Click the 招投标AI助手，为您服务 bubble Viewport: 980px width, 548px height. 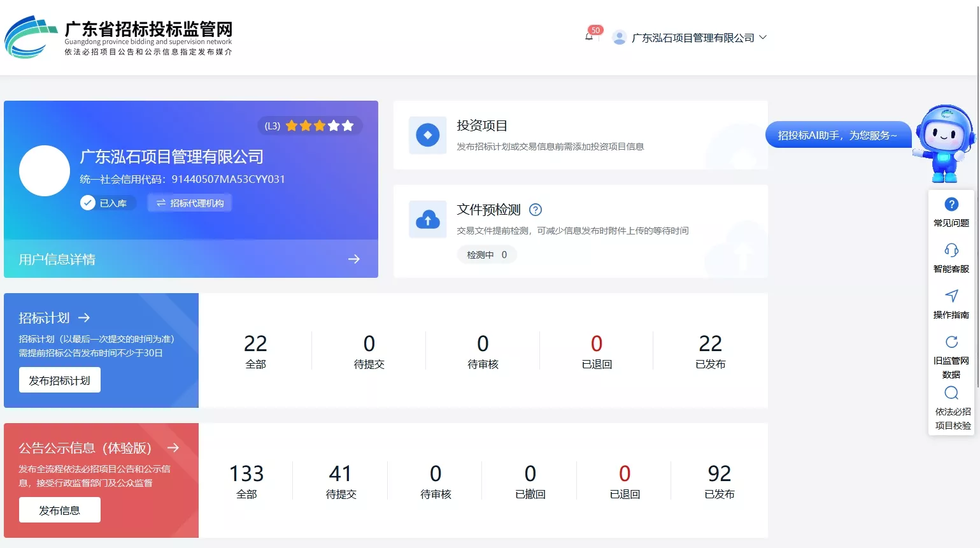(x=837, y=134)
